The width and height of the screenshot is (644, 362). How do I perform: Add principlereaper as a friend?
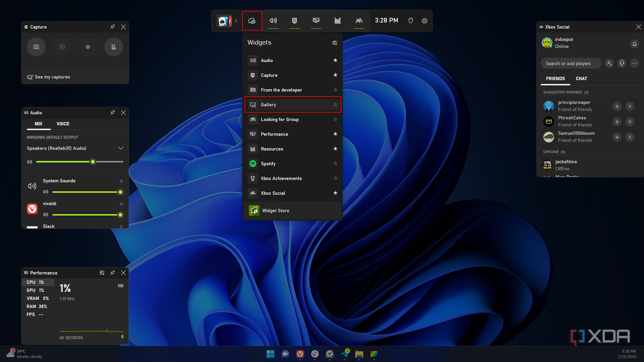pos(617,106)
